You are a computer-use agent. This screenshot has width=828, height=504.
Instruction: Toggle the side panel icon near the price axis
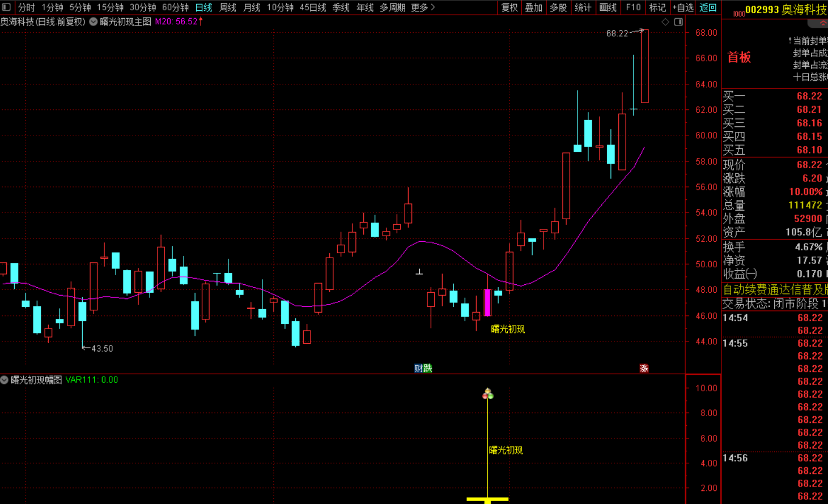pyautogui.click(x=678, y=22)
